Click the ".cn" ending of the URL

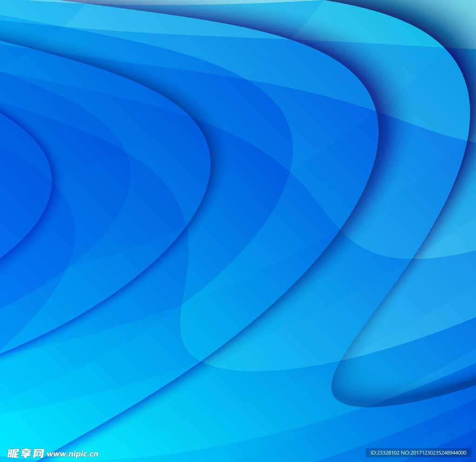click(93, 454)
